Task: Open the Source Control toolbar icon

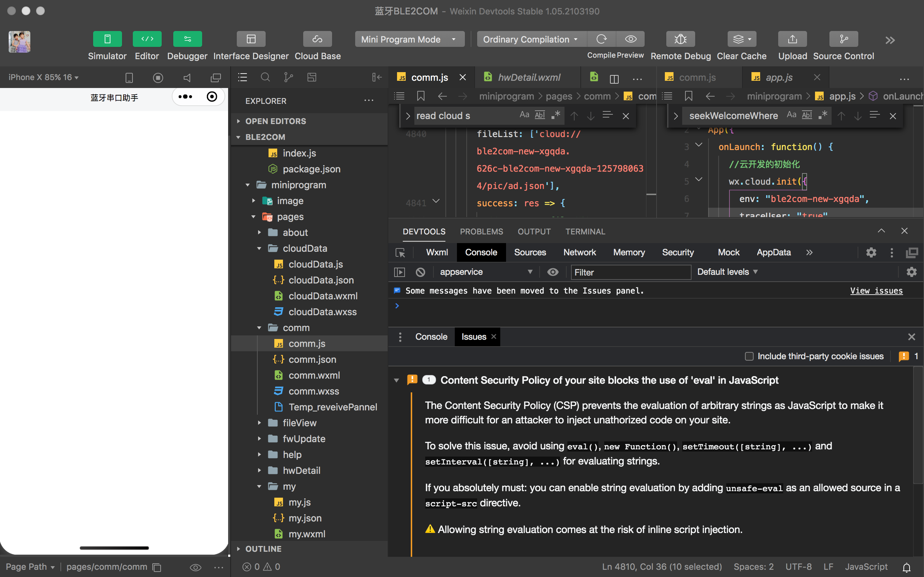Action: coord(843,39)
